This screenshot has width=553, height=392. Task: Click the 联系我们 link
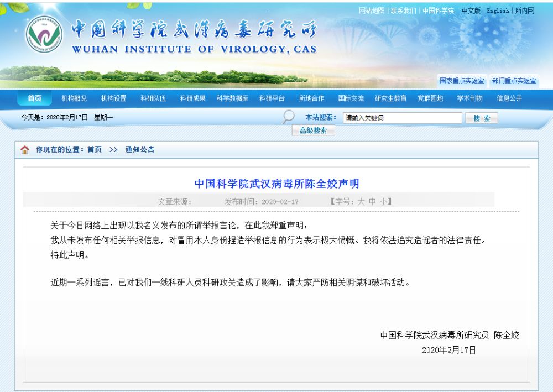coord(404,11)
